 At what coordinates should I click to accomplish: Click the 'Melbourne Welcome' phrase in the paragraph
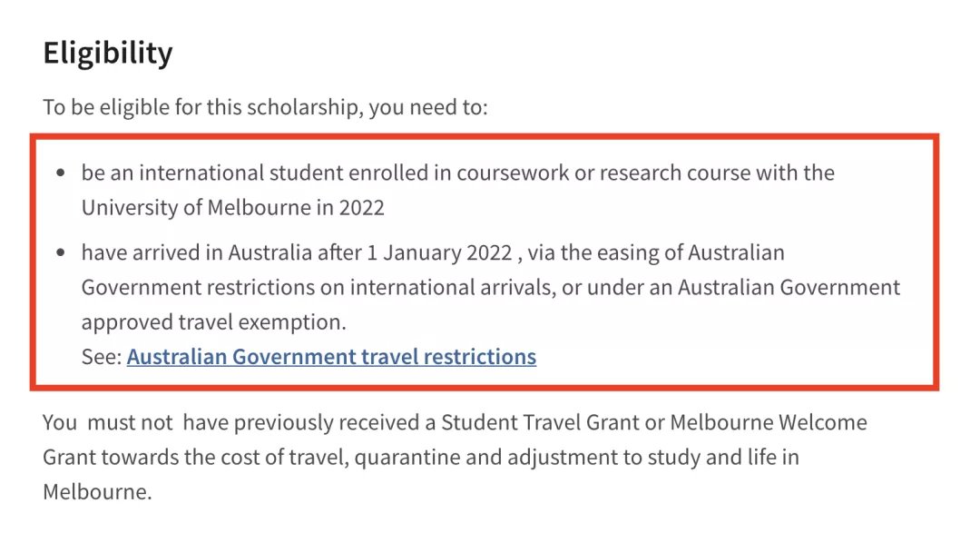pyautogui.click(x=769, y=423)
